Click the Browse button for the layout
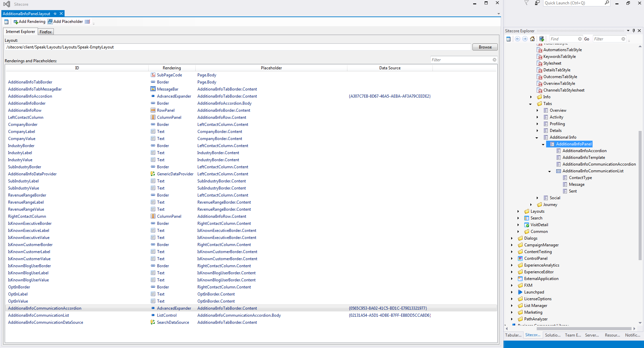Image resolution: width=644 pixels, height=348 pixels. tap(485, 47)
